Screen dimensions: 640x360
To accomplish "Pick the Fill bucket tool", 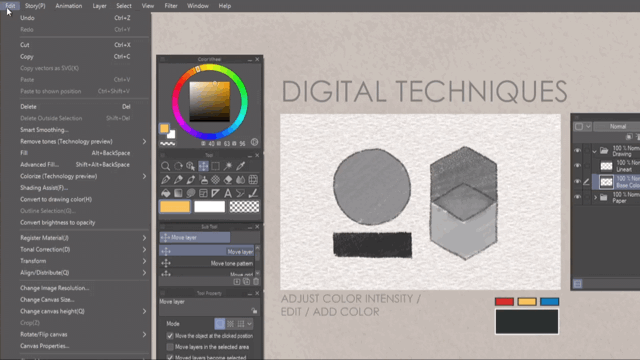I will (165, 193).
